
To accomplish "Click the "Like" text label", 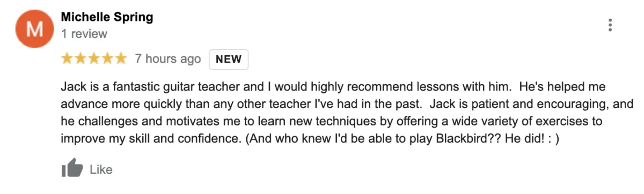I will tap(101, 169).
